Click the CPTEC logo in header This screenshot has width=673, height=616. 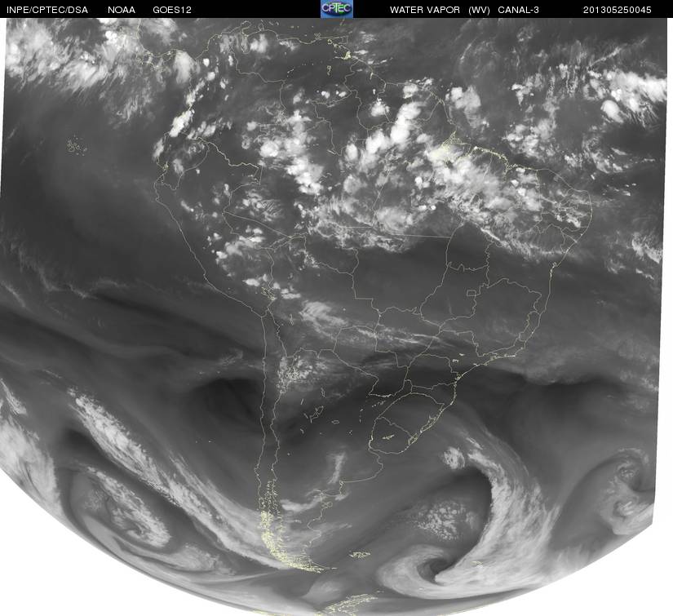click(x=337, y=9)
